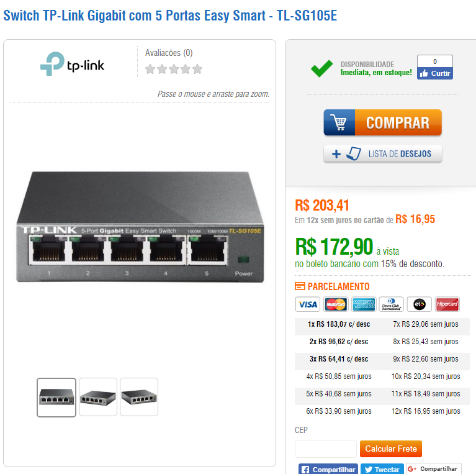Click the Calcular Frete button
The image size is (476, 474).
click(x=391, y=449)
